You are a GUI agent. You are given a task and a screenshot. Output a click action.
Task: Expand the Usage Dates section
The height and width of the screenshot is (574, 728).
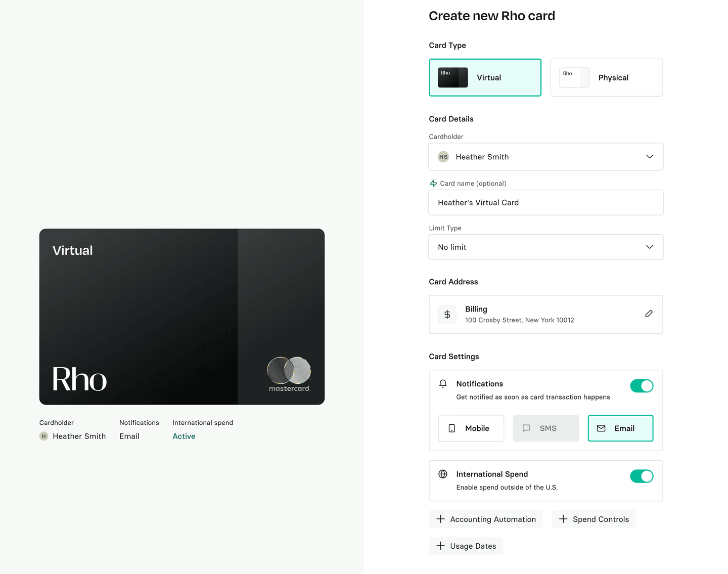[x=466, y=546]
